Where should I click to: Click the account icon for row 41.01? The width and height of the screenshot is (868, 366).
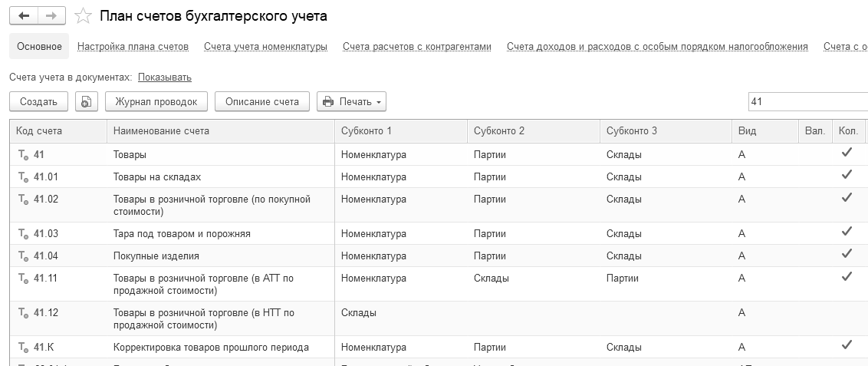click(x=23, y=177)
